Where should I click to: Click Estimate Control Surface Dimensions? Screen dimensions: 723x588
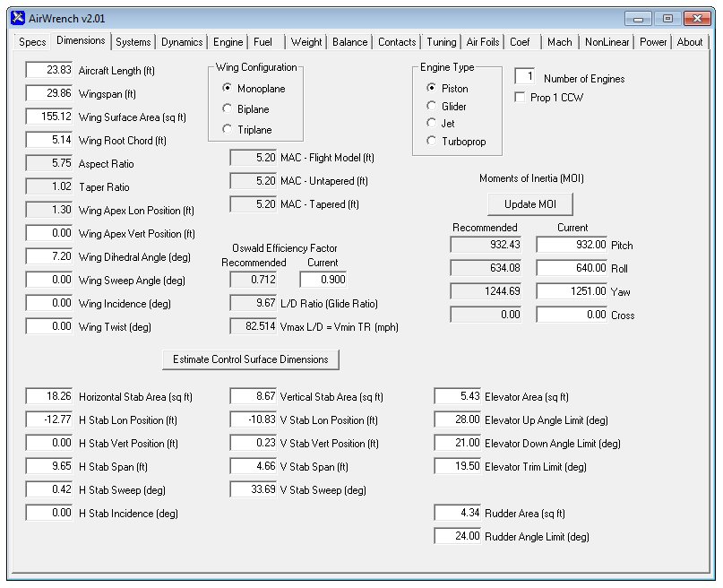click(x=250, y=359)
